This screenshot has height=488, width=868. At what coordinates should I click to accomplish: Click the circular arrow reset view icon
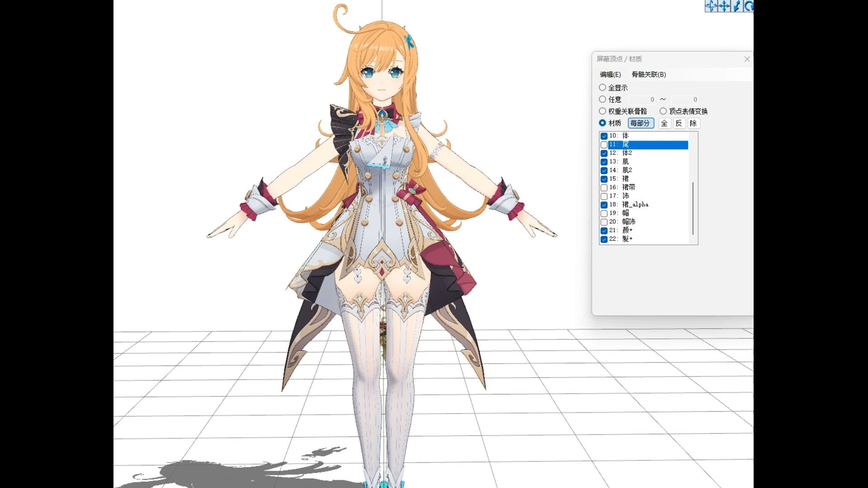(x=748, y=6)
